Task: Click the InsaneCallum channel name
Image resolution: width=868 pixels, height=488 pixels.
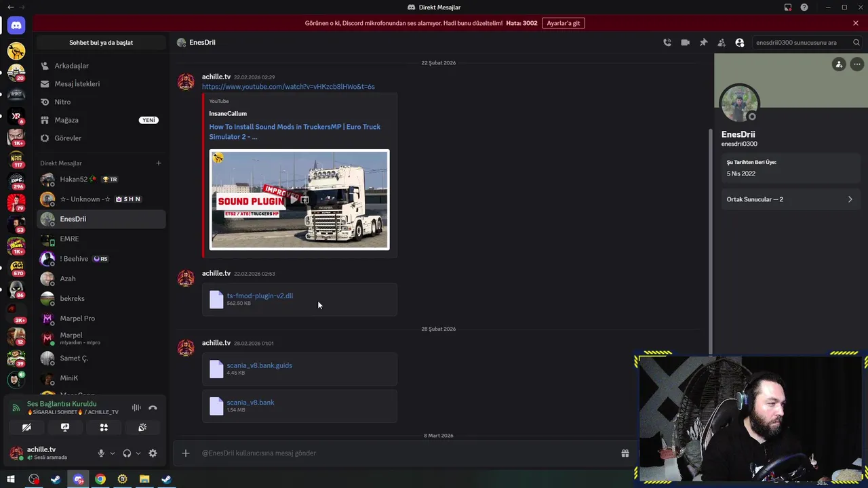Action: [x=228, y=114]
